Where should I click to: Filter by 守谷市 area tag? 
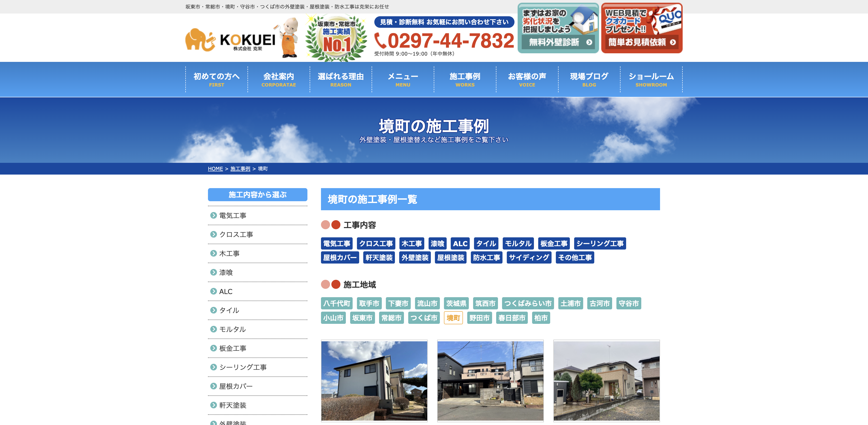coord(629,303)
